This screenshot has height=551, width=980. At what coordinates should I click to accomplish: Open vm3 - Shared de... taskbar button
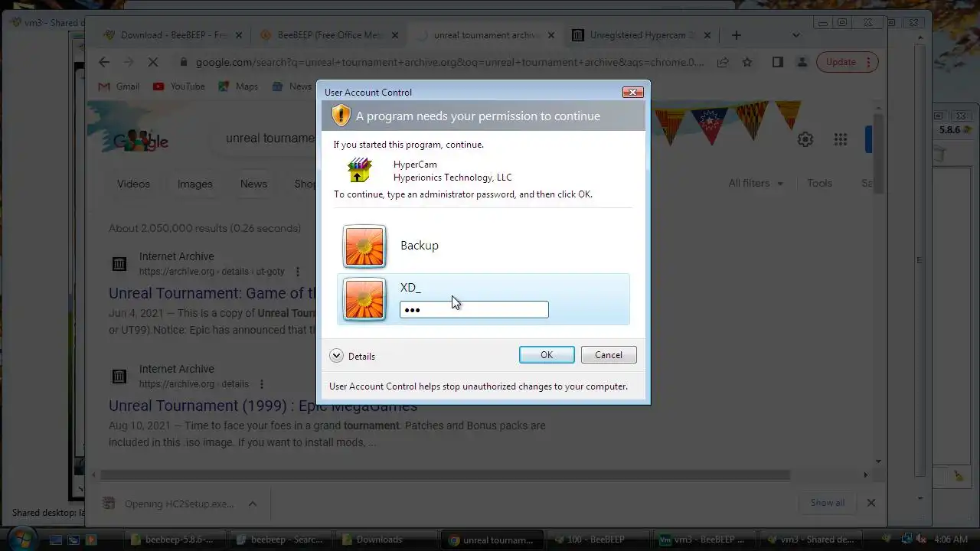pyautogui.click(x=811, y=540)
